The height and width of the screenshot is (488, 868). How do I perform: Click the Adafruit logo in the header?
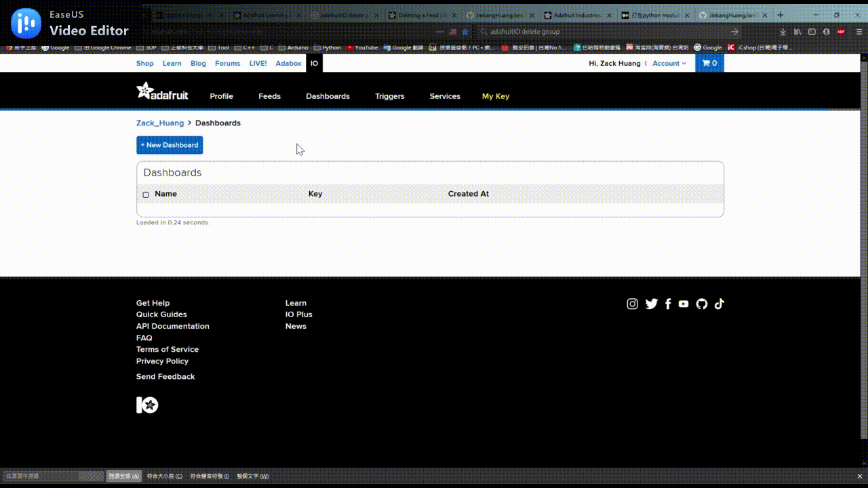click(x=162, y=91)
